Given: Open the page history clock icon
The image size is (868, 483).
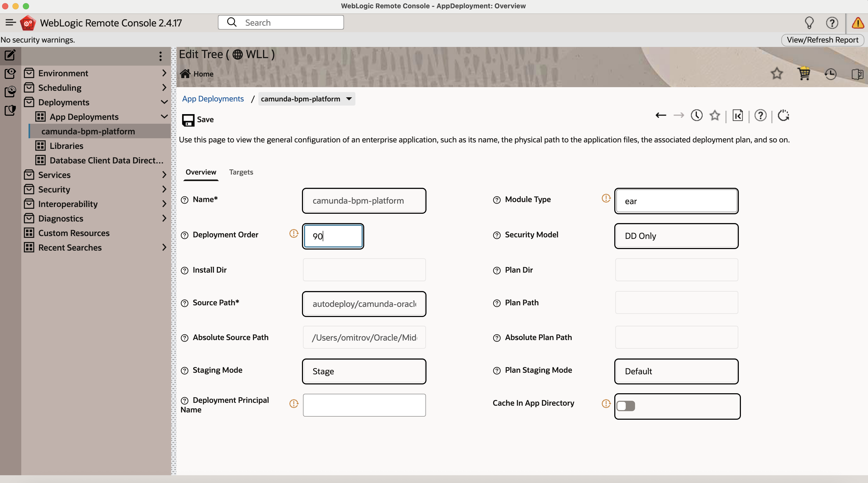Looking at the screenshot, I should pyautogui.click(x=697, y=115).
